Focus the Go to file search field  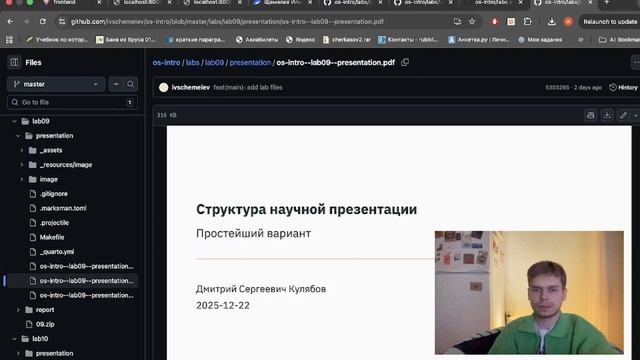(x=72, y=102)
